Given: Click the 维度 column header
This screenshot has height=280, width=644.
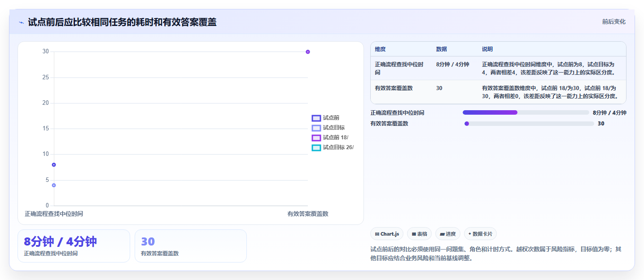Looking at the screenshot, I should 381,49.
